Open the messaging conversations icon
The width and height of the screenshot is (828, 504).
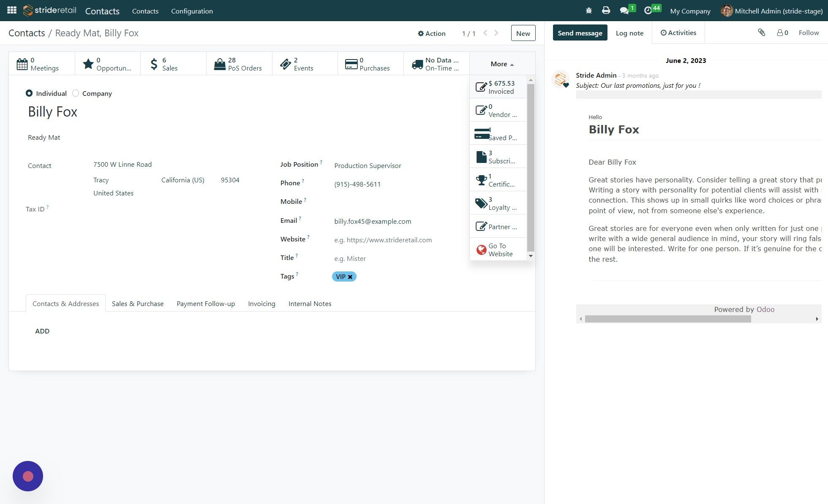625,11
